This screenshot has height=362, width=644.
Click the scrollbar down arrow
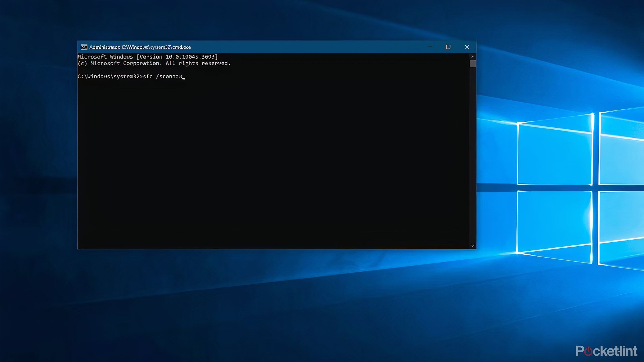pyautogui.click(x=473, y=246)
